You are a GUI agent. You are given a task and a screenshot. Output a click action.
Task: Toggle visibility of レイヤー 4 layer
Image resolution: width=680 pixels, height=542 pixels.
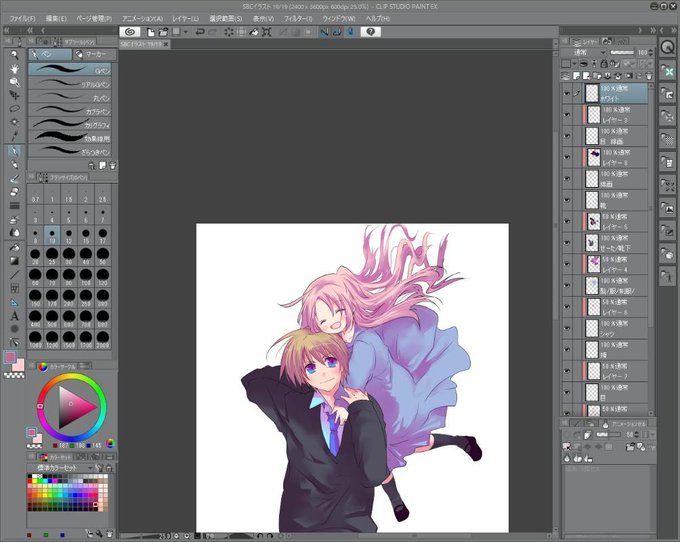coord(567,264)
